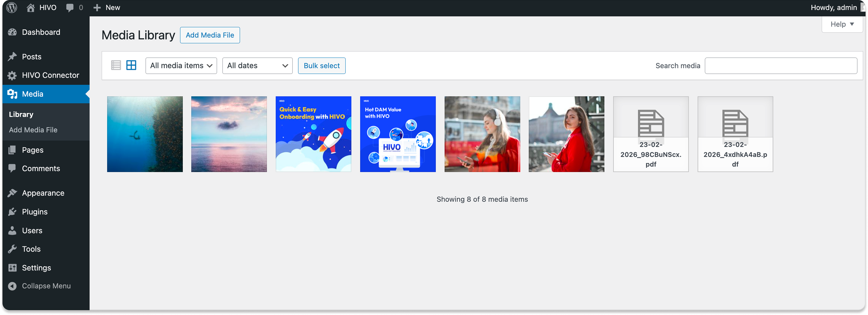Open Add Media File submenu item
The image size is (868, 315).
pyautogui.click(x=33, y=130)
